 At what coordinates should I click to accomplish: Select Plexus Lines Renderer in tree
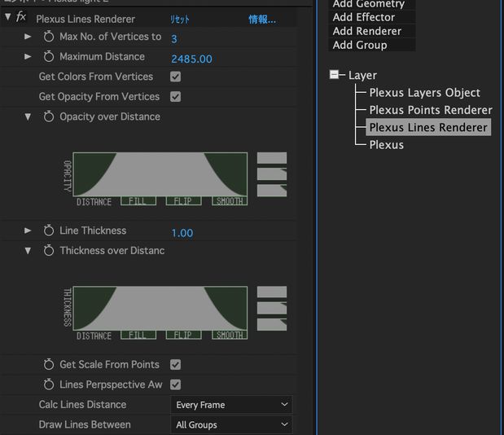428,127
